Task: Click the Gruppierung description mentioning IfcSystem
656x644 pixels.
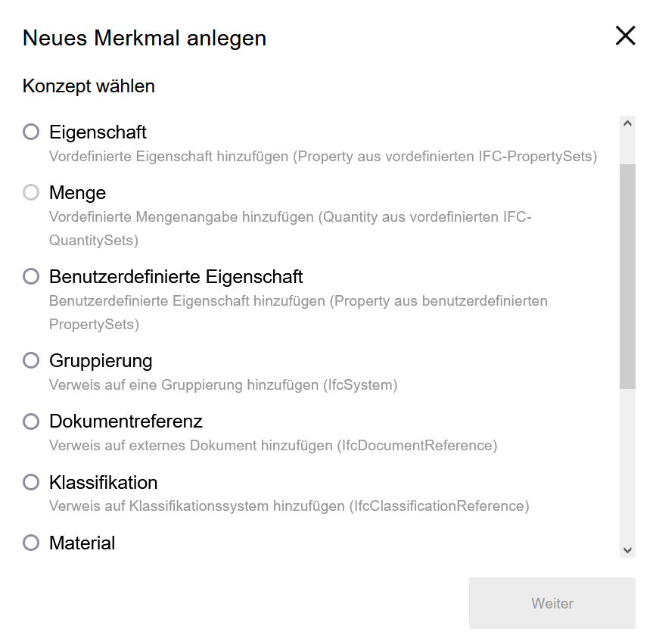Action: (x=223, y=384)
